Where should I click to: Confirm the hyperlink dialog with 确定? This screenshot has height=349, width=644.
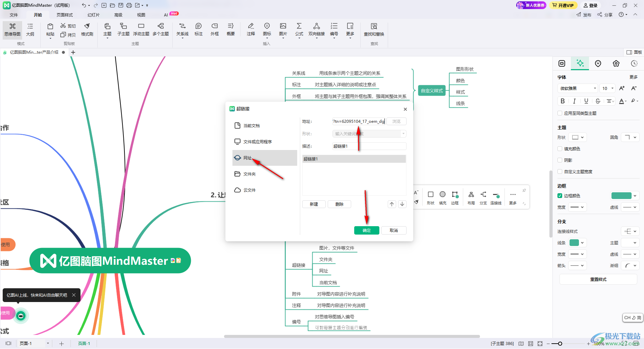coord(367,230)
